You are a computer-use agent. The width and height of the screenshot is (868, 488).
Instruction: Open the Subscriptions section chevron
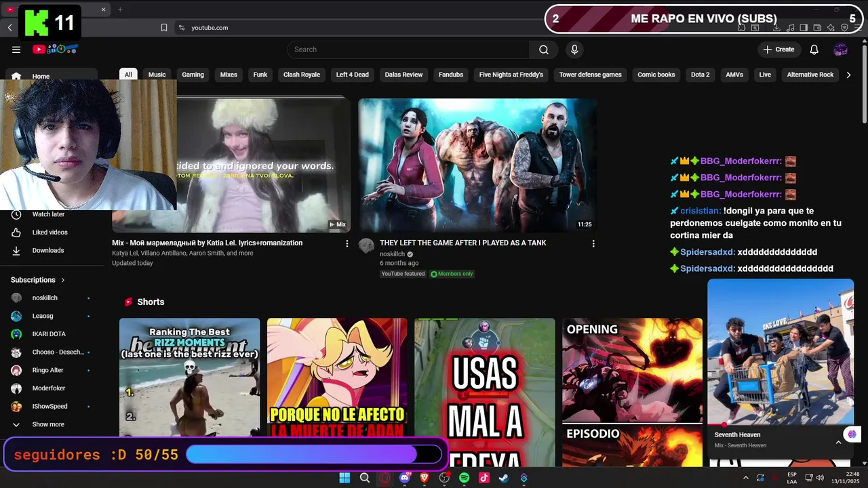pos(63,280)
